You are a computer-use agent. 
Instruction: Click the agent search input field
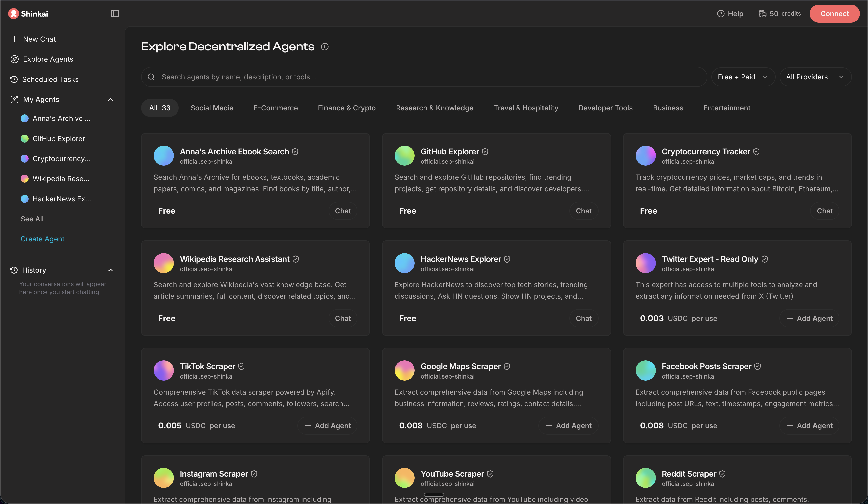coord(413,76)
